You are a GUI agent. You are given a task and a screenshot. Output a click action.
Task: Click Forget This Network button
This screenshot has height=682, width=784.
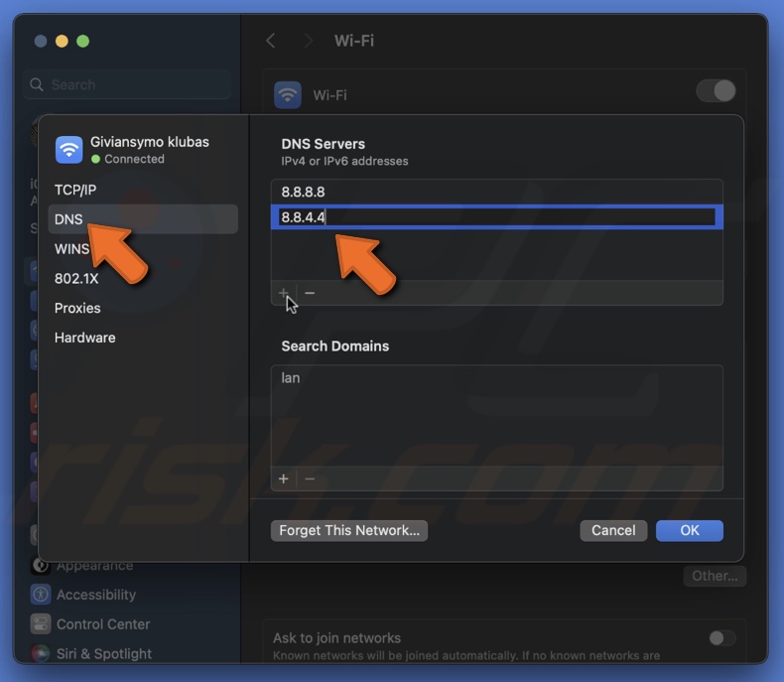click(349, 530)
